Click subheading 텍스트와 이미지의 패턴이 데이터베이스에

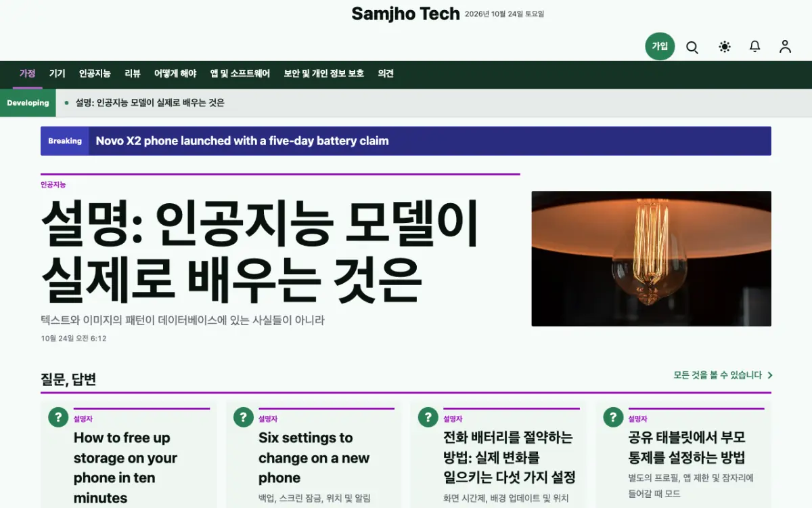[x=183, y=320]
